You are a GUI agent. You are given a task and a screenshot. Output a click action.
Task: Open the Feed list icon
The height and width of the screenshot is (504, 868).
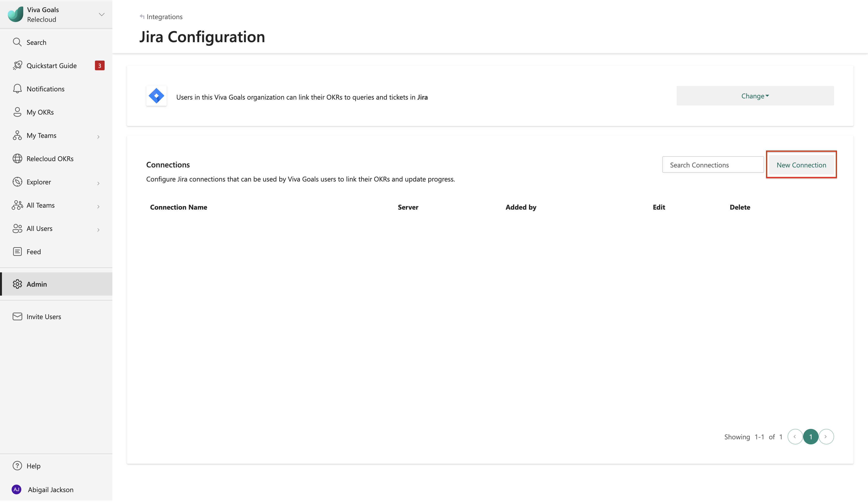(x=17, y=252)
